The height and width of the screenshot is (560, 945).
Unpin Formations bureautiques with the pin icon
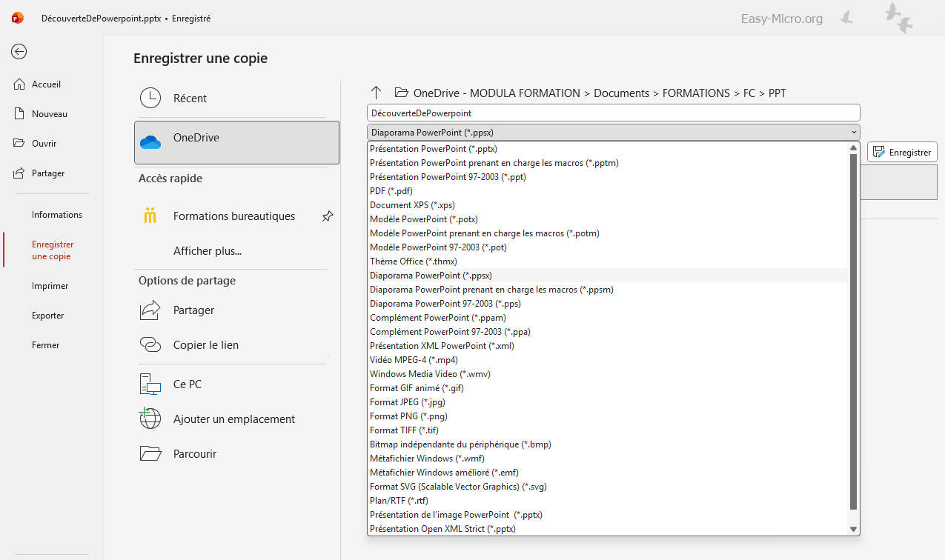pyautogui.click(x=328, y=216)
